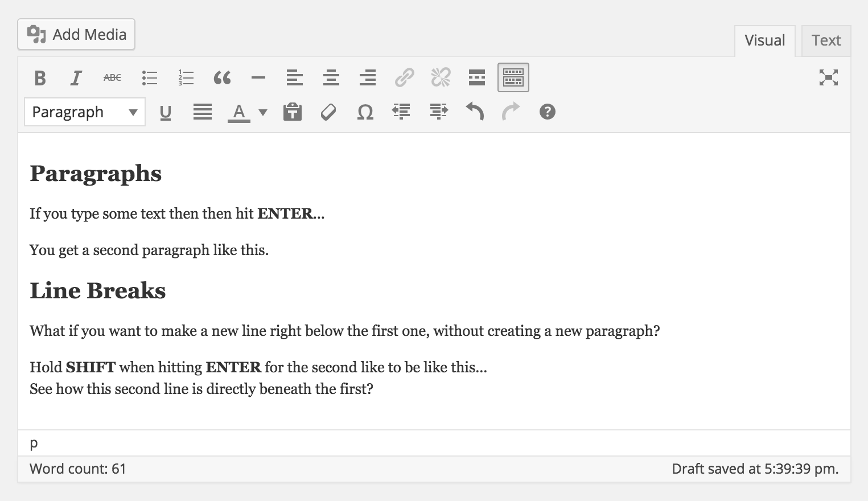Insert a numbered list
This screenshot has height=501, width=868.
(x=186, y=77)
